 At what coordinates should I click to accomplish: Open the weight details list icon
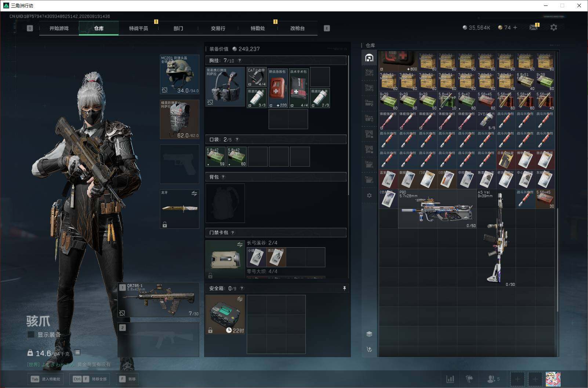77,352
